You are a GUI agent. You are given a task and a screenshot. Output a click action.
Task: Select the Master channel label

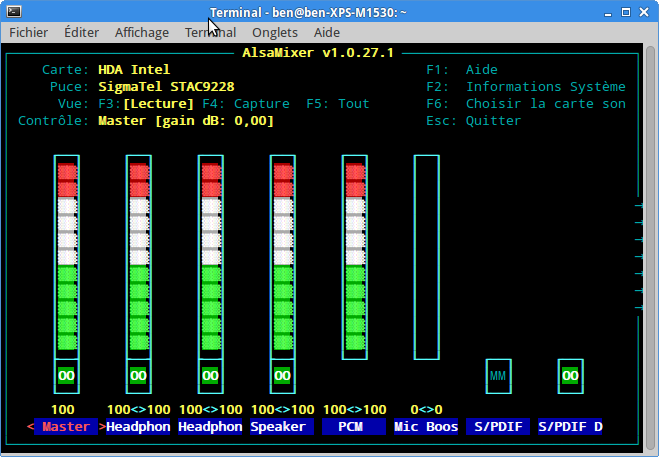pyautogui.click(x=66, y=427)
